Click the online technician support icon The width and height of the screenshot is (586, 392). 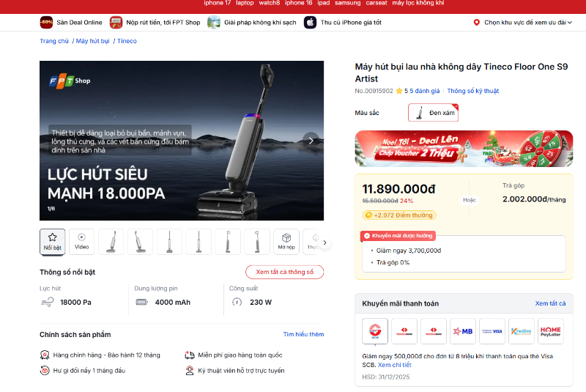pyautogui.click(x=190, y=370)
